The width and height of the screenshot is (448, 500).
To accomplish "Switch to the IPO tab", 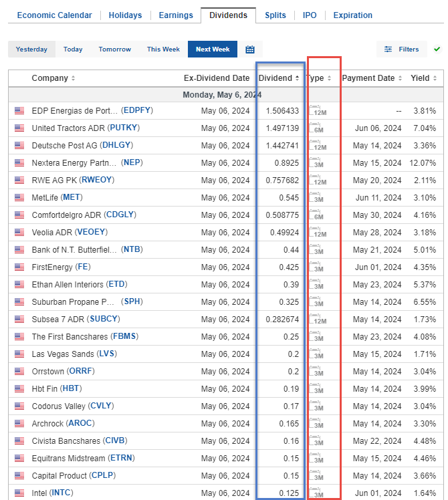I will (x=310, y=15).
